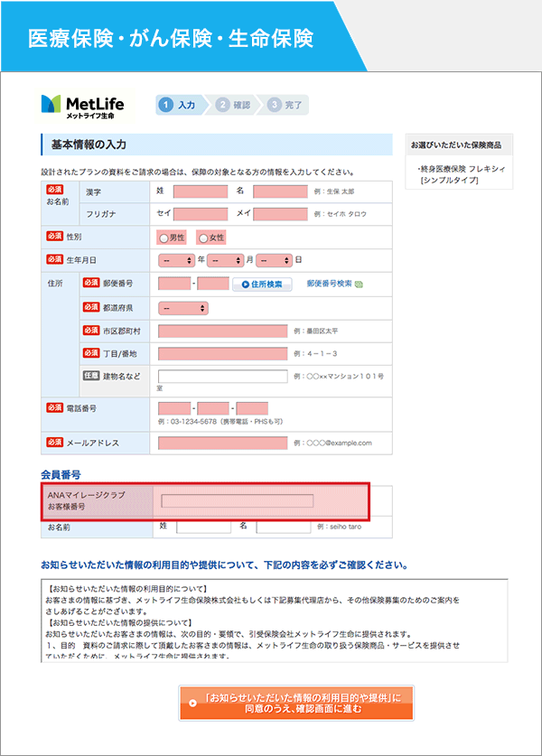Click the orange agree and proceed button
Image resolution: width=542 pixels, height=756 pixels.
click(296, 703)
